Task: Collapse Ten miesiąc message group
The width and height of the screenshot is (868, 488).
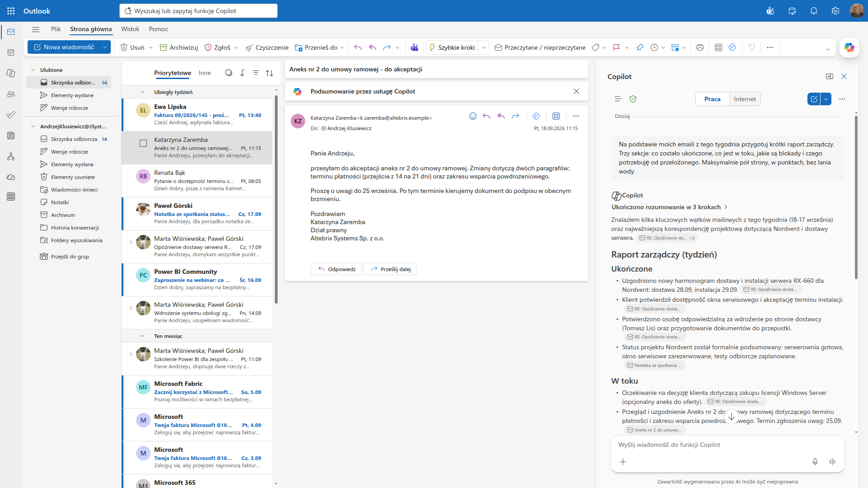Action: 142,336
